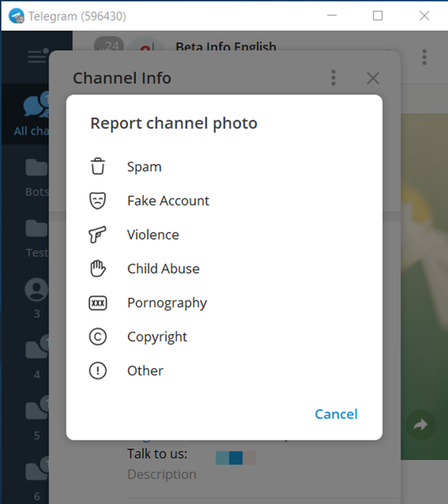Select Other from report options
Screen dimensions: 448x504
[145, 371]
